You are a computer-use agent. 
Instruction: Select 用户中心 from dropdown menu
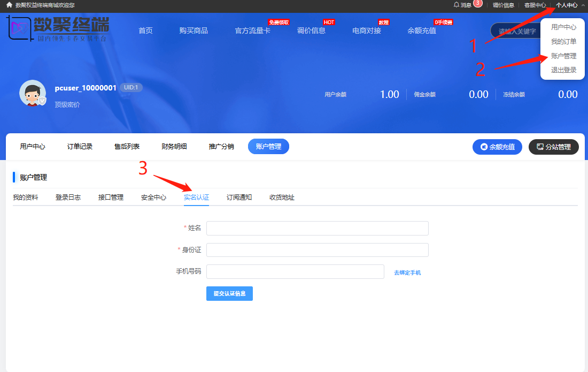pos(563,27)
